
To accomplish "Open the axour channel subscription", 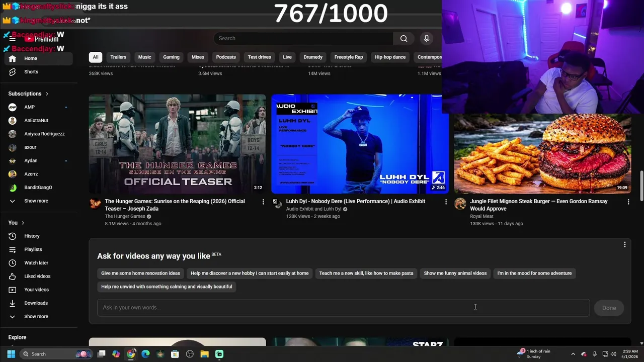I will 38,147.
